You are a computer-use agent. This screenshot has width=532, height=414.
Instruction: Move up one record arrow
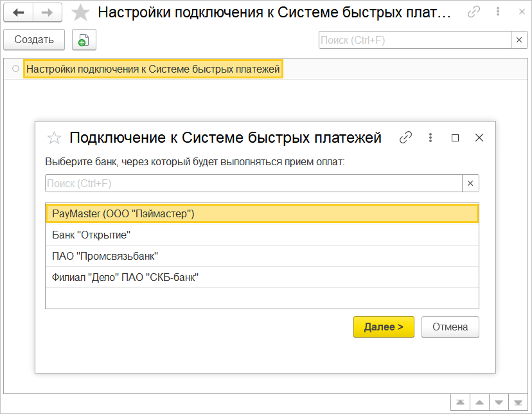479,402
